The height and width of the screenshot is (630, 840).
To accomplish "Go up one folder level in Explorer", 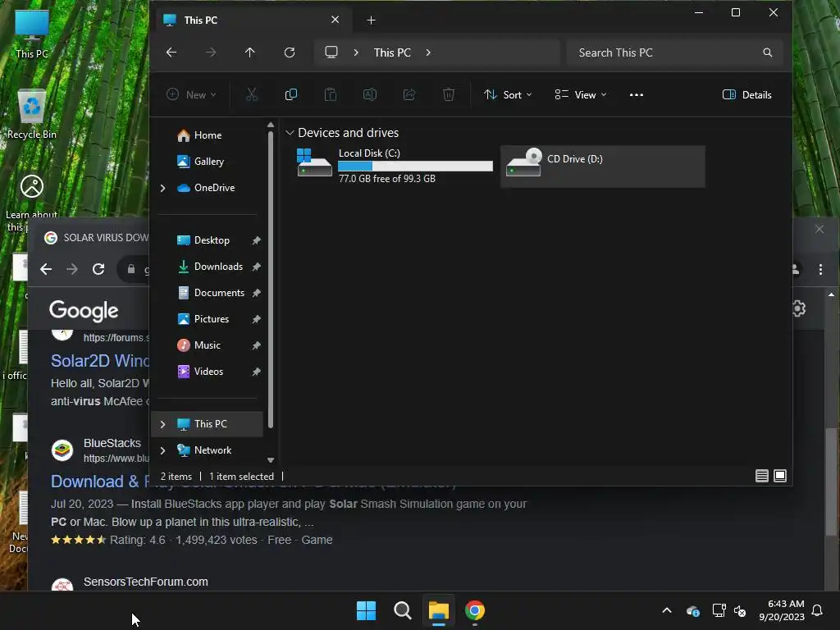I will [x=249, y=52].
